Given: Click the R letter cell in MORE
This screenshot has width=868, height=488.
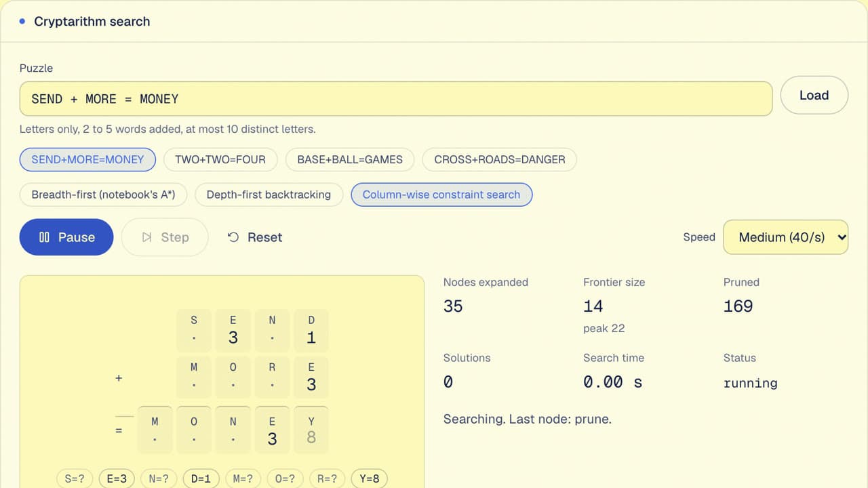Looking at the screenshot, I should coord(272,378).
